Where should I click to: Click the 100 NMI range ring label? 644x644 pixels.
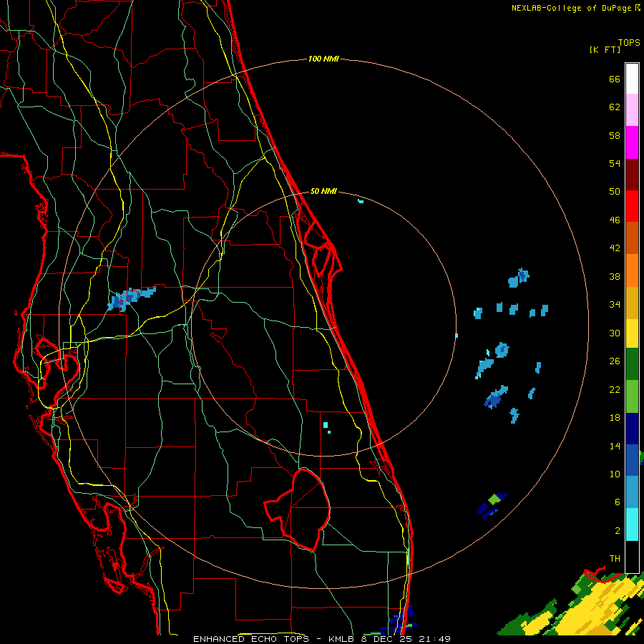[x=323, y=59]
